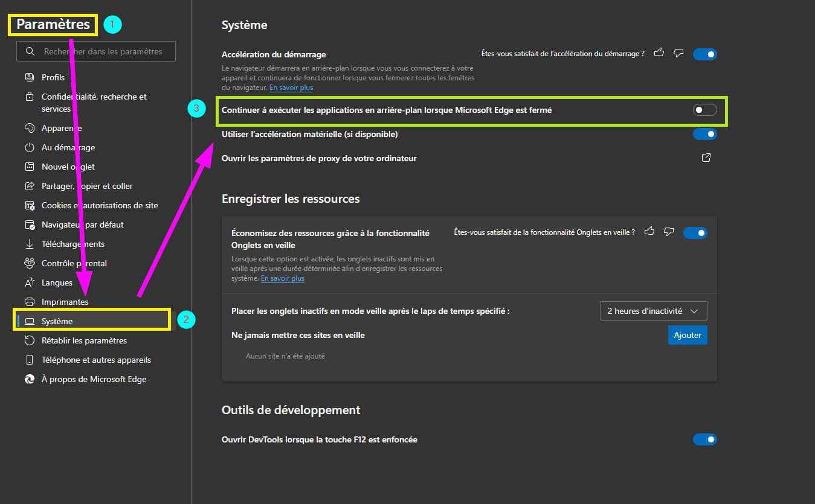Click the power icon beside Au démarrage
The width and height of the screenshot is (815, 504).
point(29,147)
